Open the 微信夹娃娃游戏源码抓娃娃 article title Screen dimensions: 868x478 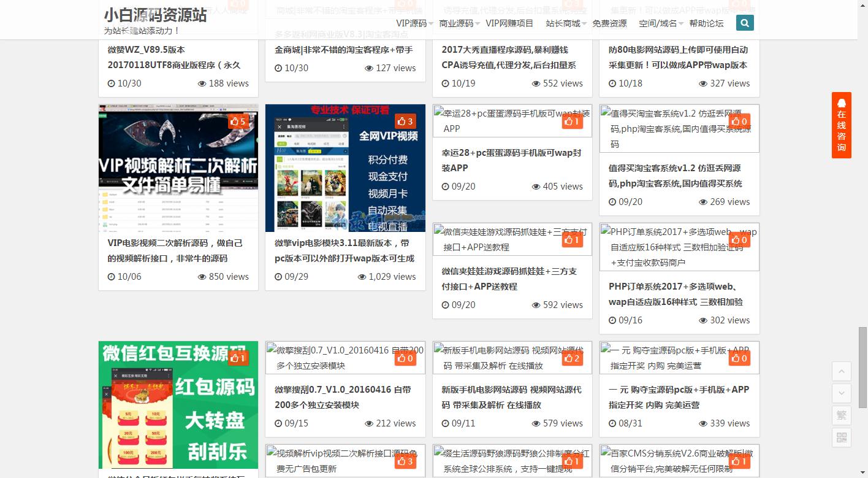[x=509, y=279]
